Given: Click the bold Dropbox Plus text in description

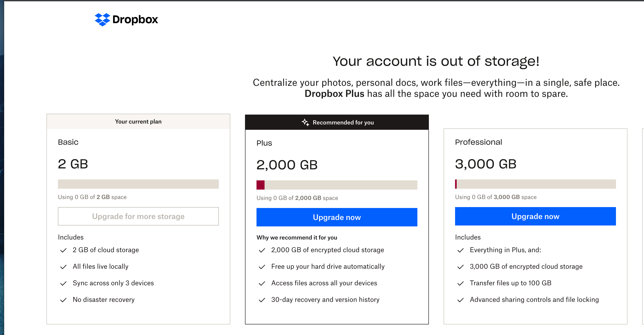Looking at the screenshot, I should 334,94.
